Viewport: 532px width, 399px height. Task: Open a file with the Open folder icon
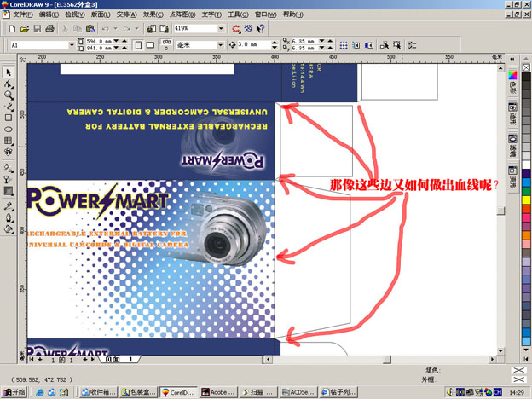25,29
